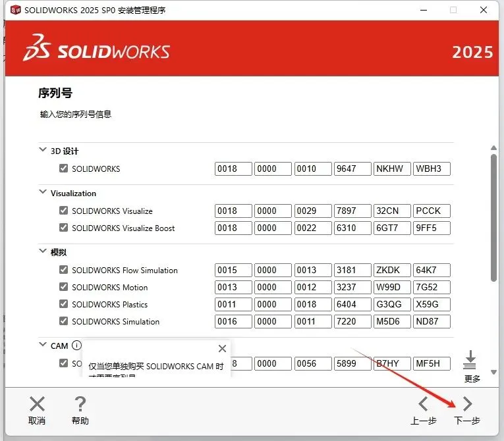Click Visualize serial field containing 32CN
This screenshot has width=504, height=441.
pos(392,211)
